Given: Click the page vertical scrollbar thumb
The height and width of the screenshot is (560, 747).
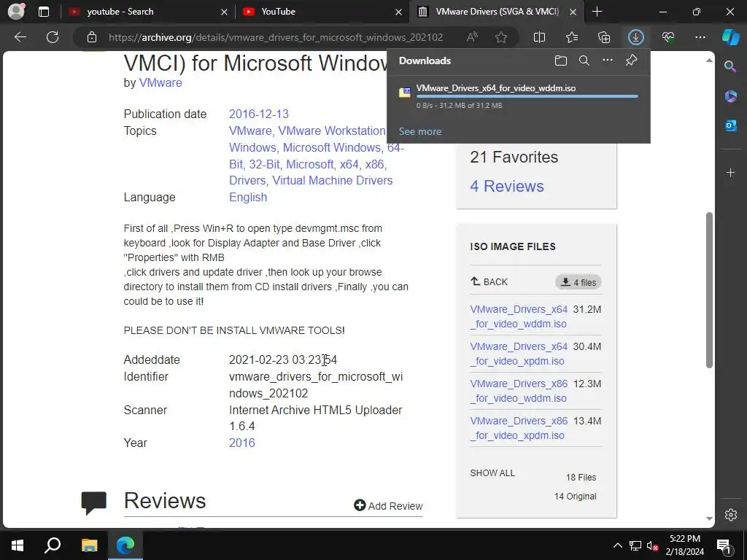Looking at the screenshot, I should pos(709,289).
